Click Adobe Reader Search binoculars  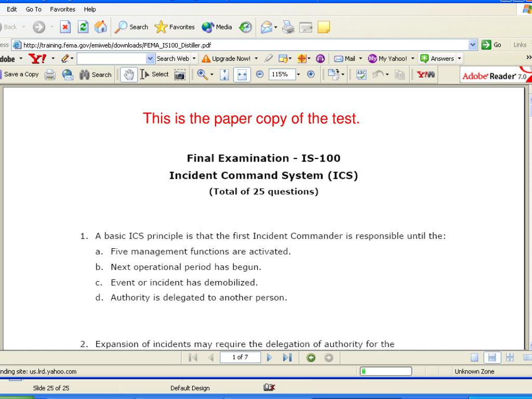click(96, 75)
